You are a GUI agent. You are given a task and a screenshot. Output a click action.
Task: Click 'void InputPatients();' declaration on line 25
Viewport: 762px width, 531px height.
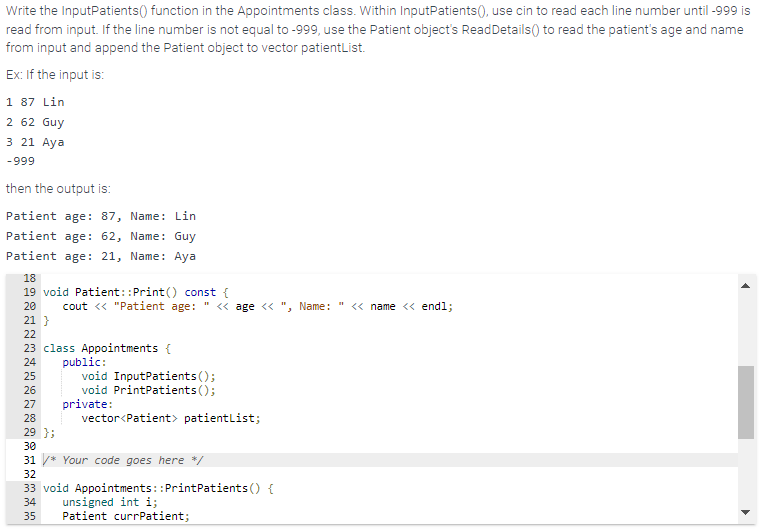(148, 377)
